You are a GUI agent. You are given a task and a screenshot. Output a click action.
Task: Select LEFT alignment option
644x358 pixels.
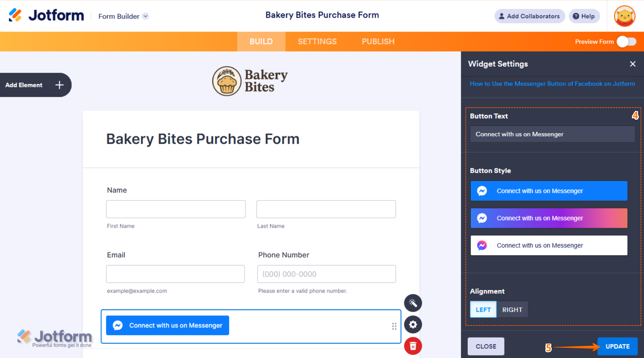[483, 309]
